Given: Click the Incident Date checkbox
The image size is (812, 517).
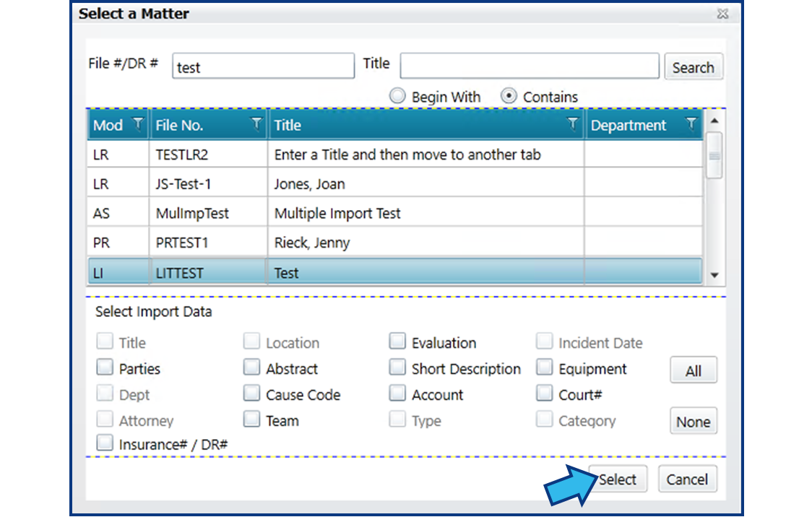Looking at the screenshot, I should click(544, 342).
